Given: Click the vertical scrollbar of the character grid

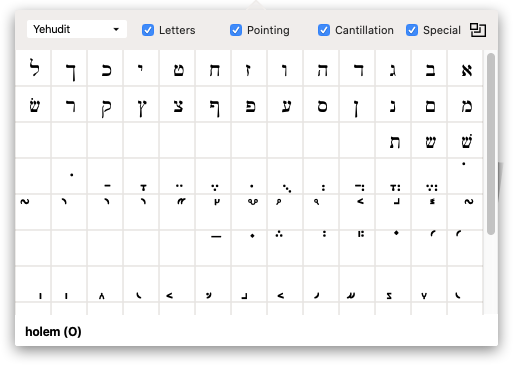Looking at the screenshot, I should point(490,143).
